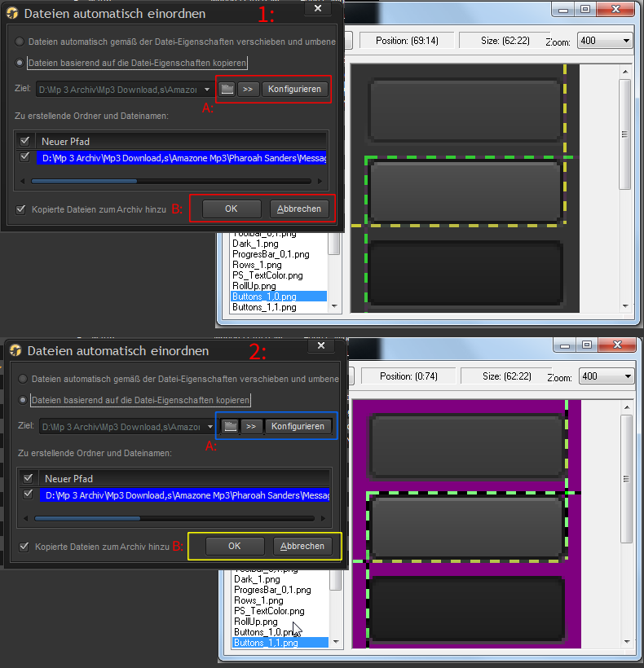Click Abbrechen in the bottom dialog

[302, 546]
